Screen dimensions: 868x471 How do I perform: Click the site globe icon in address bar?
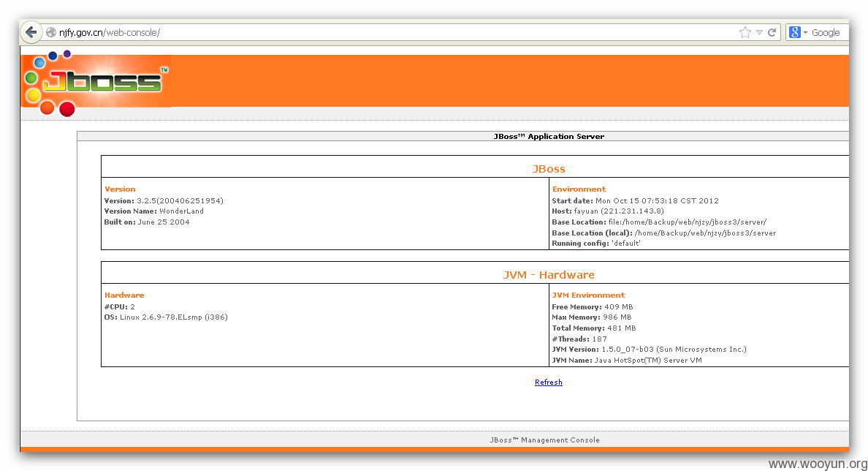51,33
